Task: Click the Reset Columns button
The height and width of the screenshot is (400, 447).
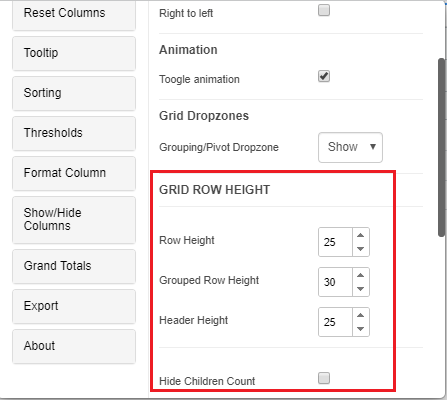Action: click(74, 15)
